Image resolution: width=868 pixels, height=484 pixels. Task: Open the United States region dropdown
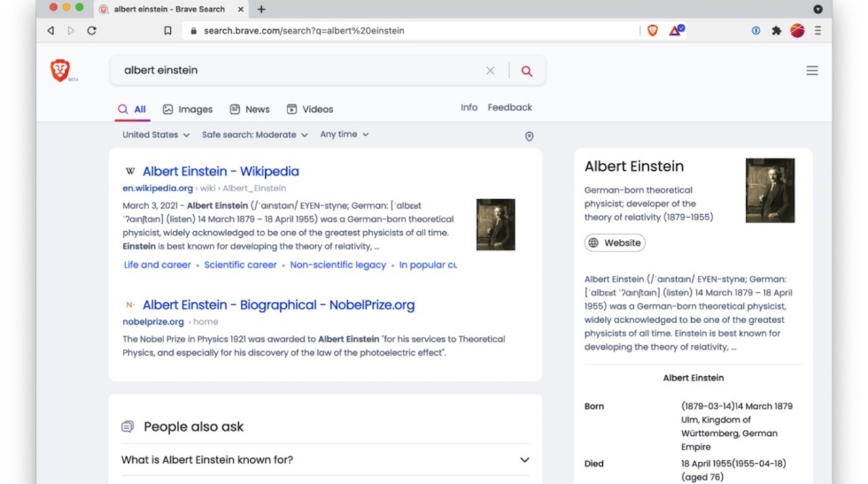click(156, 135)
